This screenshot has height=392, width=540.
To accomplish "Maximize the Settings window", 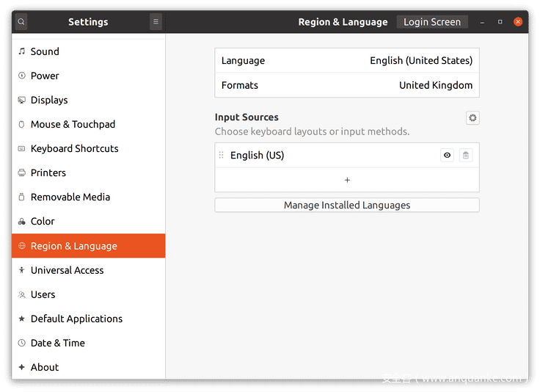I will pos(500,22).
